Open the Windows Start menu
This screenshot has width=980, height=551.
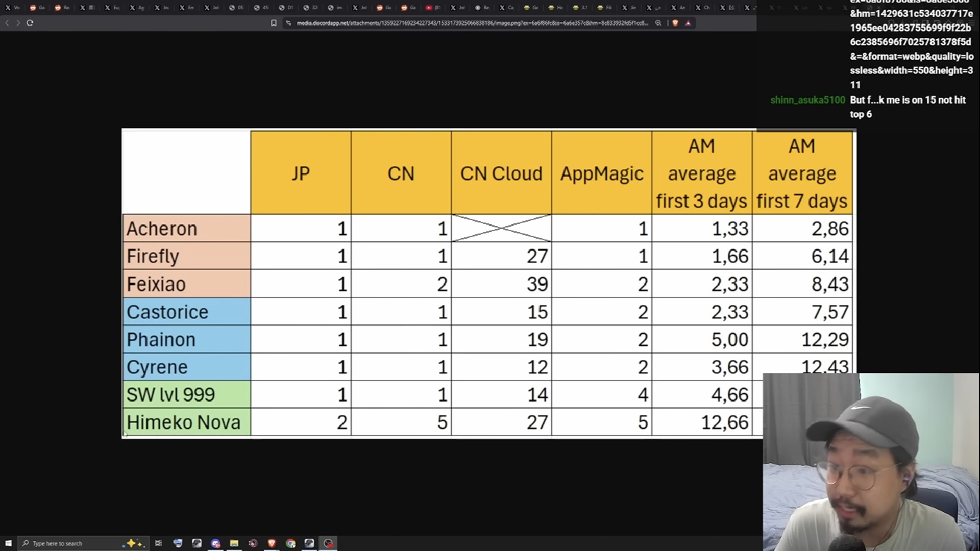tap(8, 543)
